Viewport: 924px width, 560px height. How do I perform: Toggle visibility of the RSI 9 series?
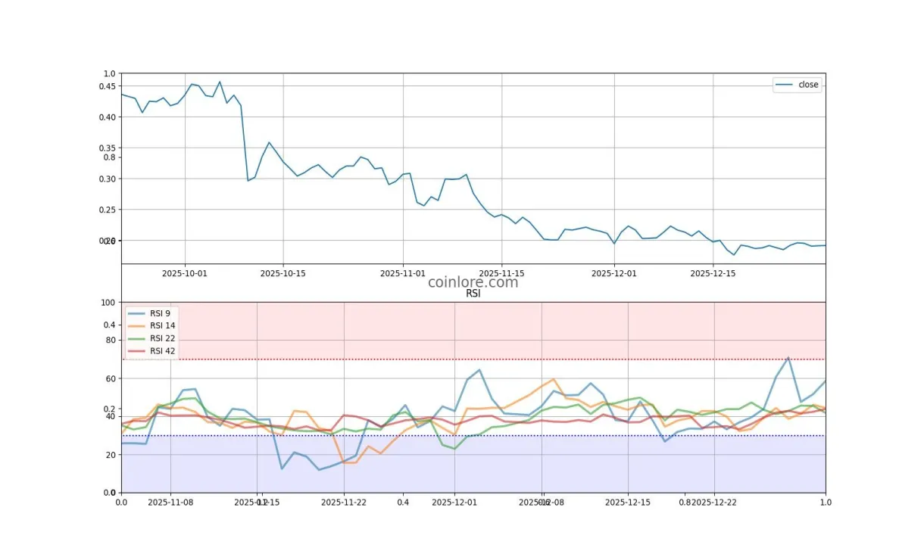(148, 313)
